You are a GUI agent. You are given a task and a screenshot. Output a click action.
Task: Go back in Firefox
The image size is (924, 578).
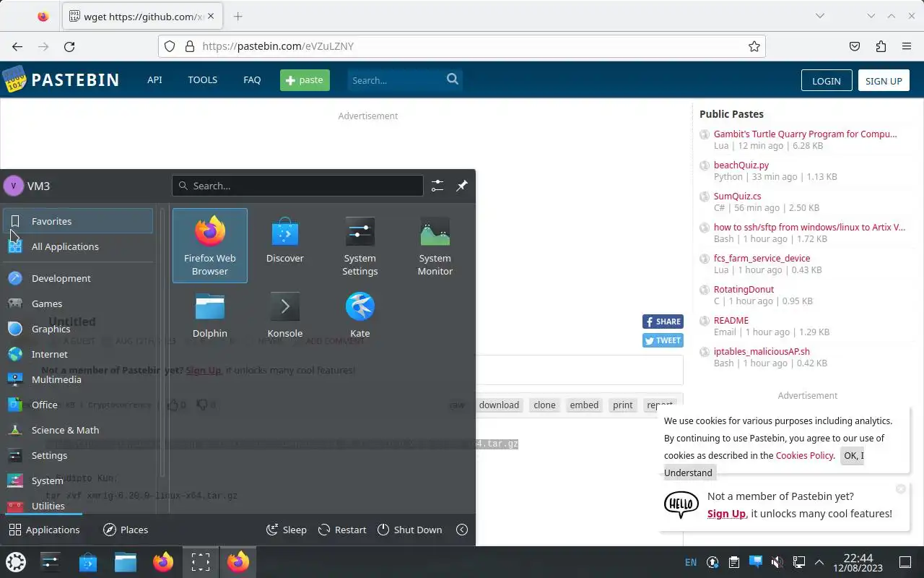point(17,46)
